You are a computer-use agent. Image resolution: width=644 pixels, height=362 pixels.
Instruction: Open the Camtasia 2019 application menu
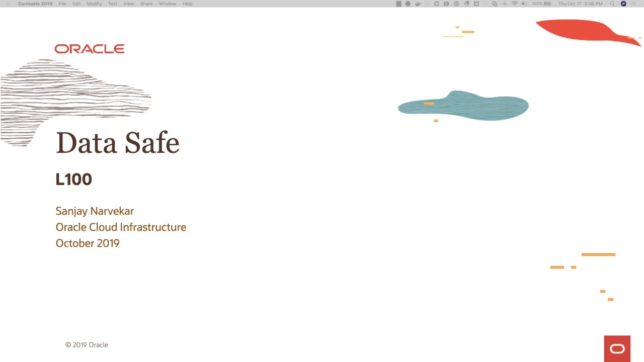35,4
